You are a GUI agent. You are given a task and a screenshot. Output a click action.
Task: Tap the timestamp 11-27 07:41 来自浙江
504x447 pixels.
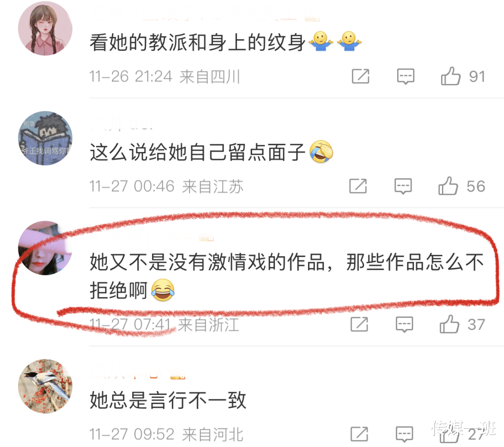[164, 325]
